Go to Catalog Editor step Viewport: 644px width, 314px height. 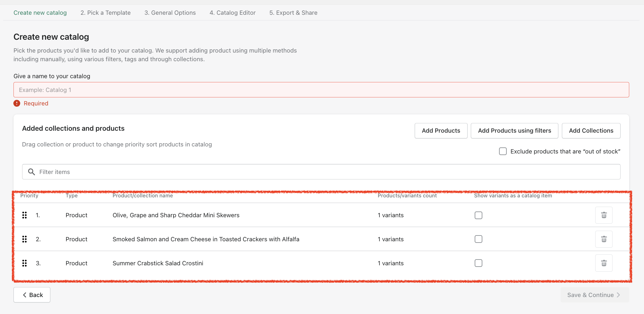233,13
